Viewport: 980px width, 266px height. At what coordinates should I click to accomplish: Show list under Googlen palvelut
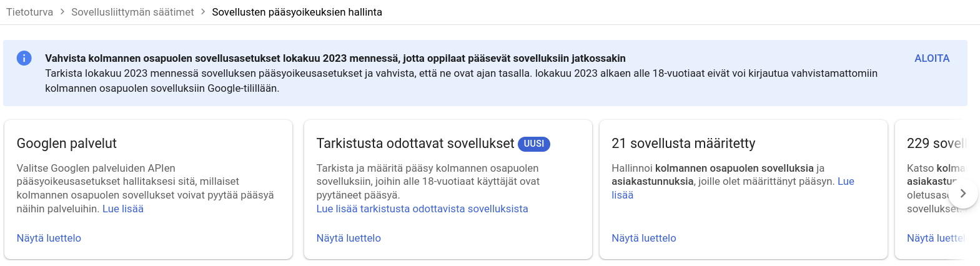pos(49,238)
